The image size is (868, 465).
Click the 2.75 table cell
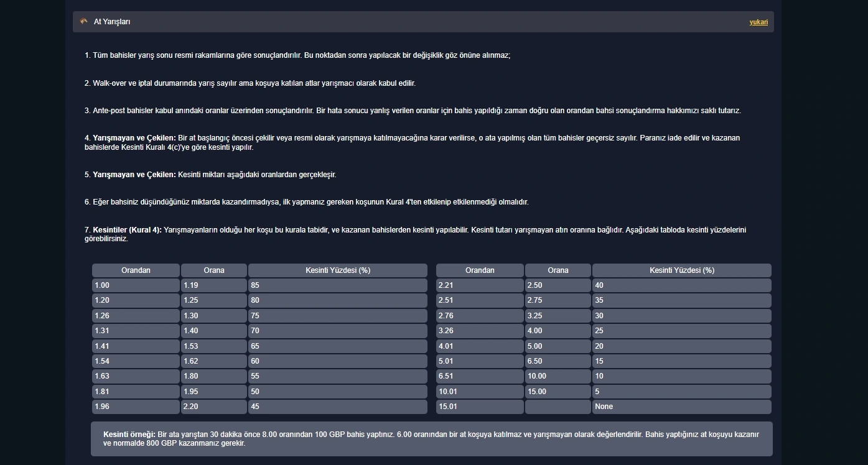(558, 300)
